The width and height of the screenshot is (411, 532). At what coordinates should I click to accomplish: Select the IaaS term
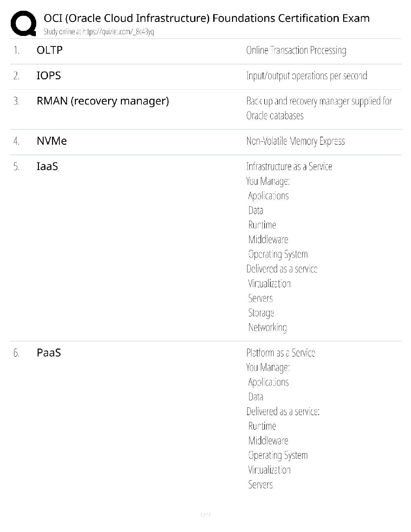click(47, 166)
